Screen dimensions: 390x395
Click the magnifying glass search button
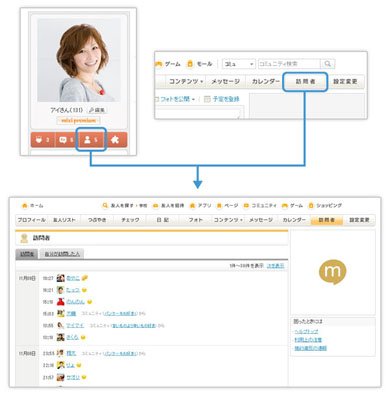click(328, 64)
